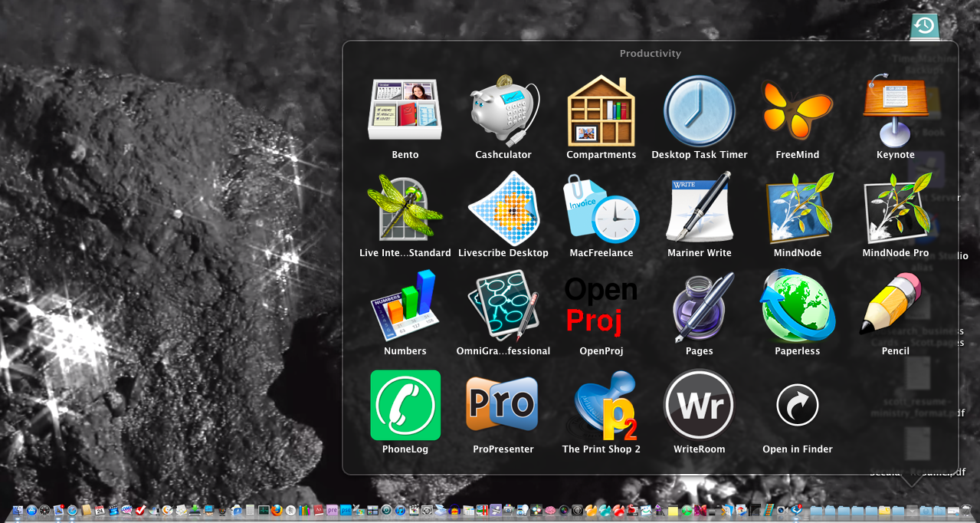Launch Numbers spreadsheet app

point(405,306)
